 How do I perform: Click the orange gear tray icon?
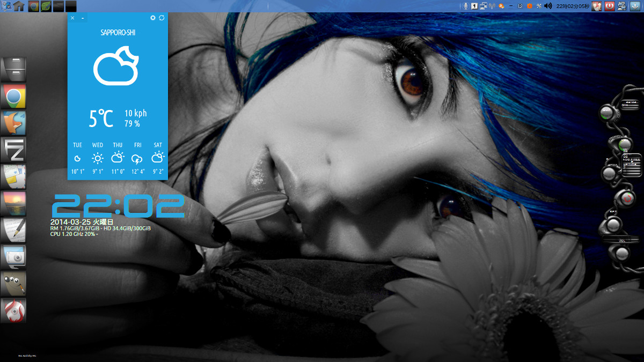click(x=529, y=6)
